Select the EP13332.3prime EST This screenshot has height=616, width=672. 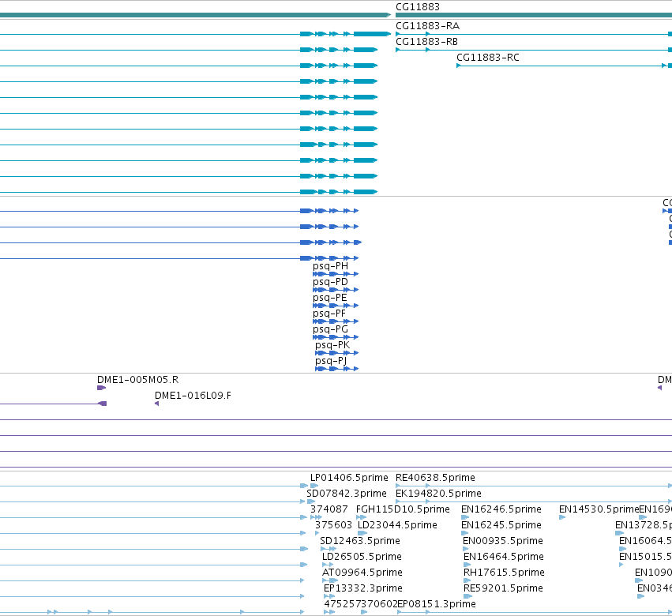pyautogui.click(x=363, y=588)
